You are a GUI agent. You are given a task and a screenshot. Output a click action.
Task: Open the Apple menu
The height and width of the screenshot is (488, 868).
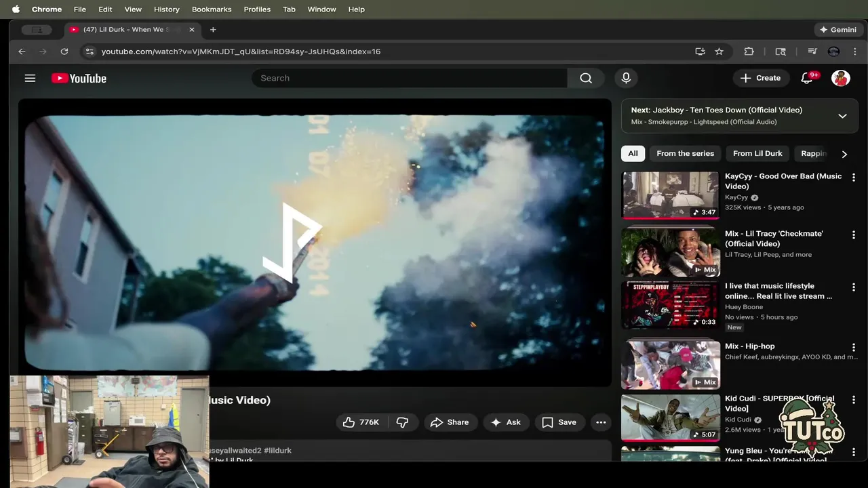[16, 9]
